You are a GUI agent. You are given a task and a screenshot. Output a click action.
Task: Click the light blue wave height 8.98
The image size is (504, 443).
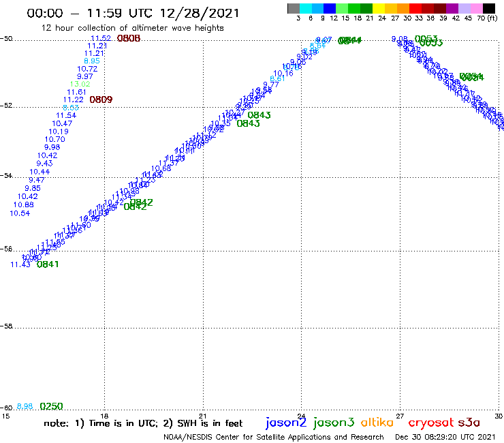[25, 406]
